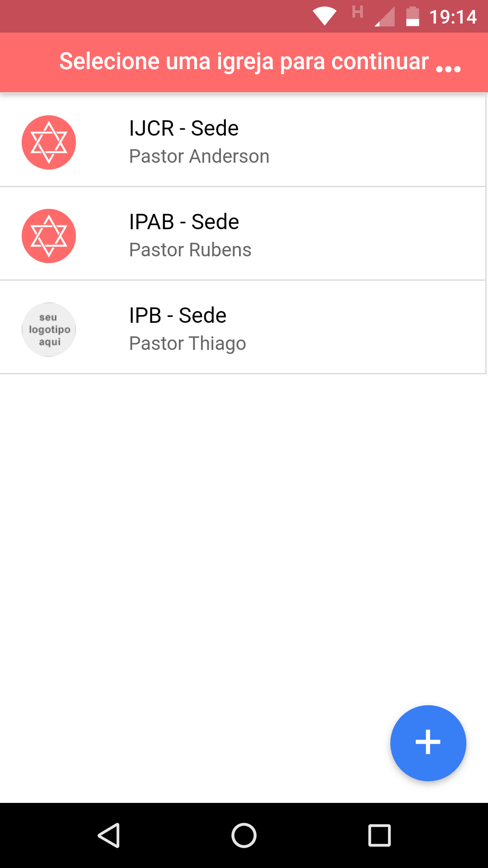Tap the blue plus add button
The image size is (488, 868).
428,743
